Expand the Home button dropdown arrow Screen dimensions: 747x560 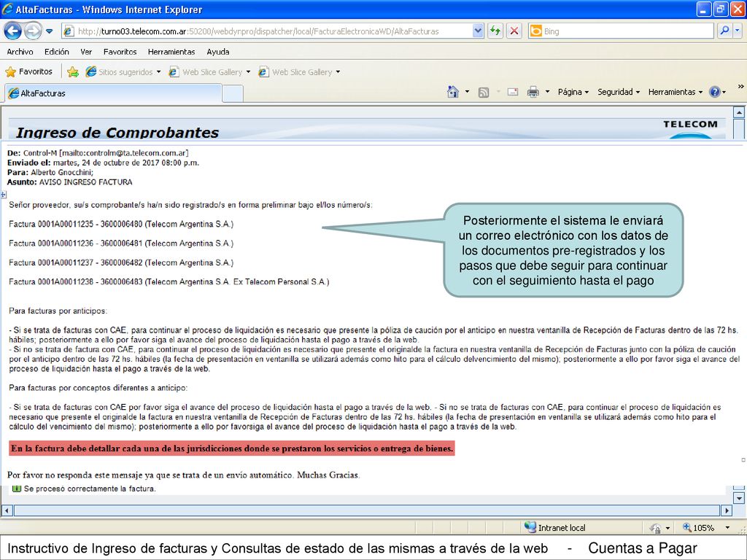(x=468, y=92)
